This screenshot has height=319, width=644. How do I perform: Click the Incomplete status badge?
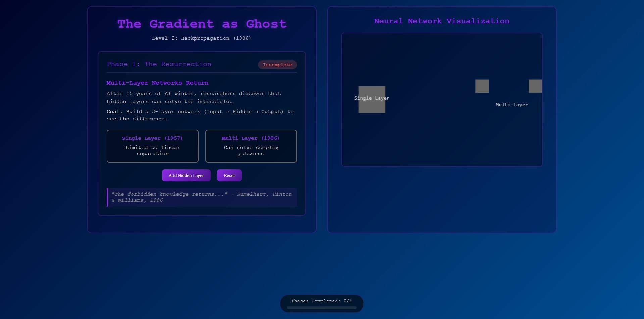click(x=278, y=65)
